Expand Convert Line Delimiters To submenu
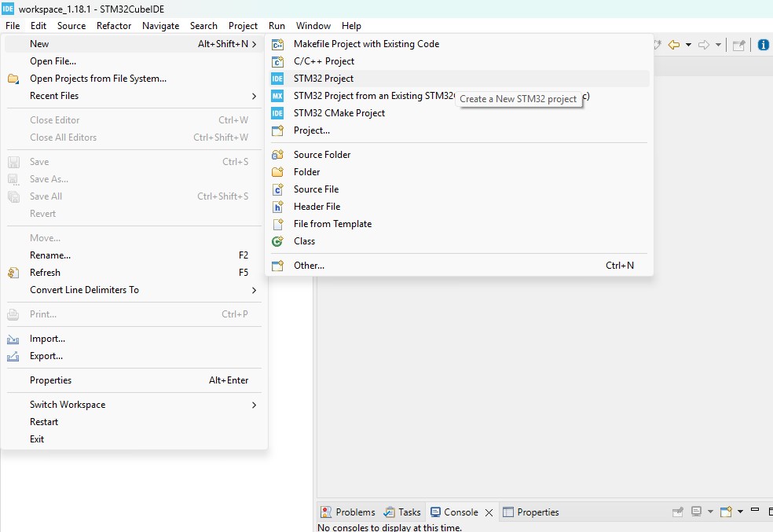773x532 pixels. tap(134, 290)
